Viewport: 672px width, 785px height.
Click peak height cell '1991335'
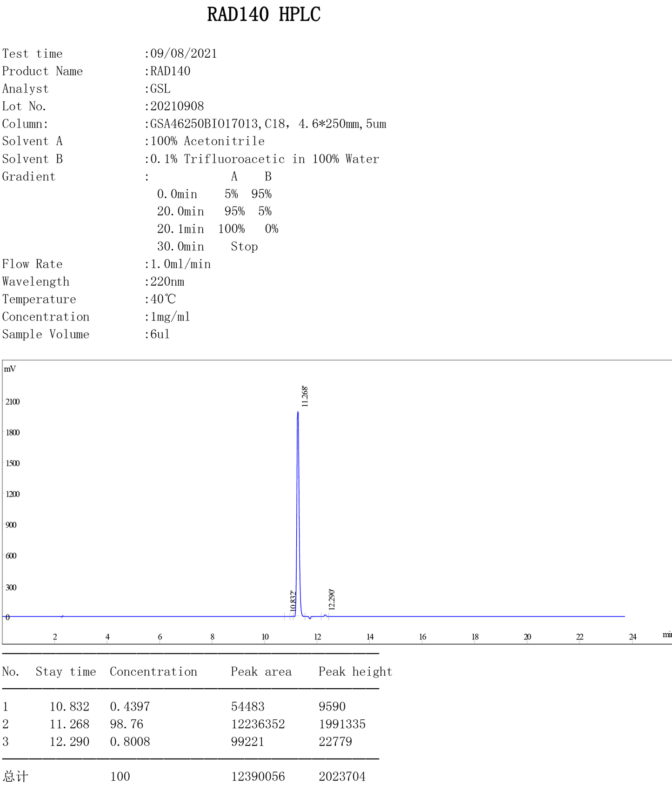tap(342, 724)
